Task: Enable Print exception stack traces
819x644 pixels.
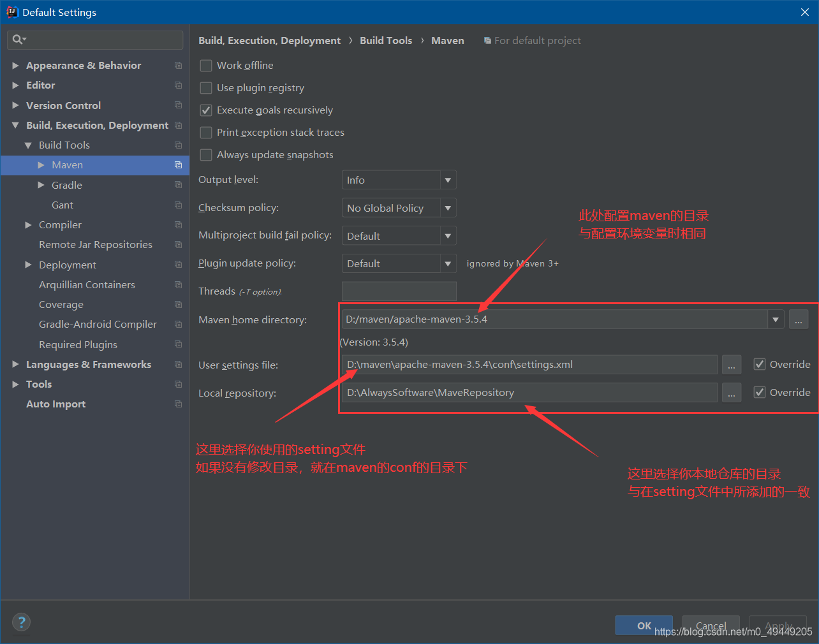Action: tap(206, 133)
